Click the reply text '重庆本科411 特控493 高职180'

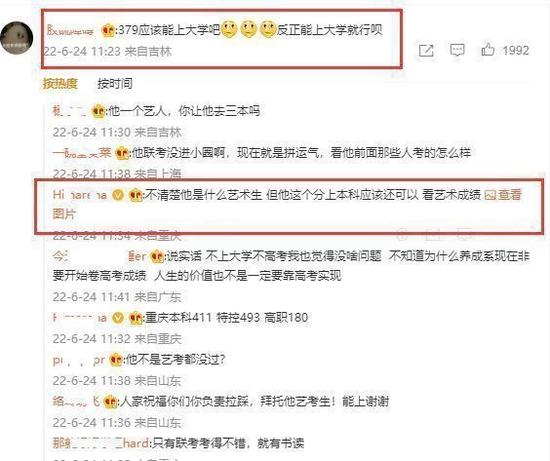coord(227,318)
